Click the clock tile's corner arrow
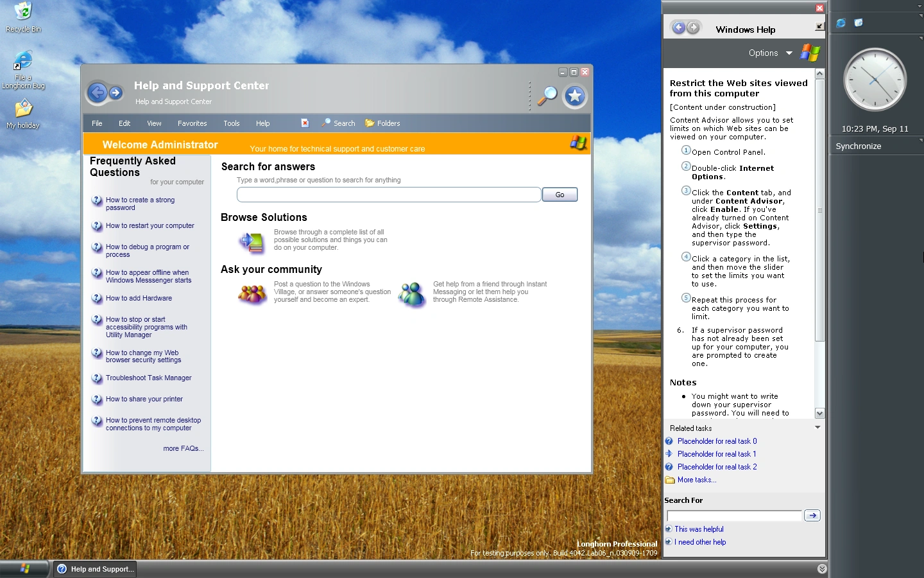The width and height of the screenshot is (924, 578). click(921, 38)
